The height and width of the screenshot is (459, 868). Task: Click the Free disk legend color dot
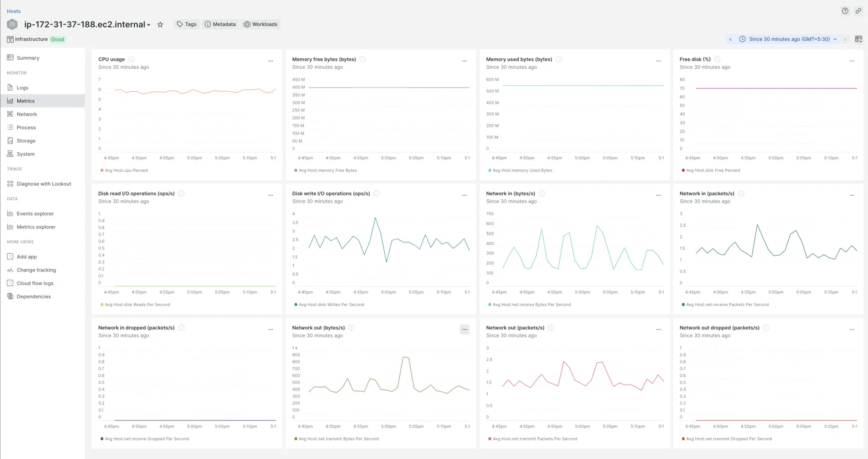pos(683,170)
